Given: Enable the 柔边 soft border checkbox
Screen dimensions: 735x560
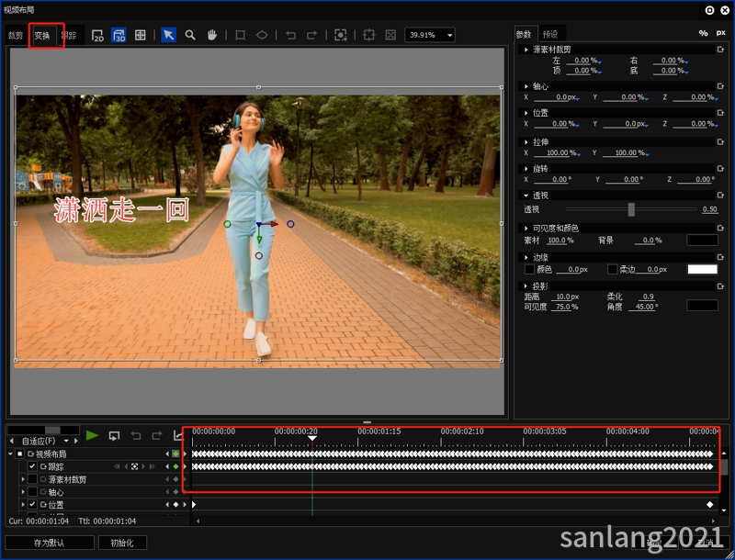Looking at the screenshot, I should pos(612,269).
